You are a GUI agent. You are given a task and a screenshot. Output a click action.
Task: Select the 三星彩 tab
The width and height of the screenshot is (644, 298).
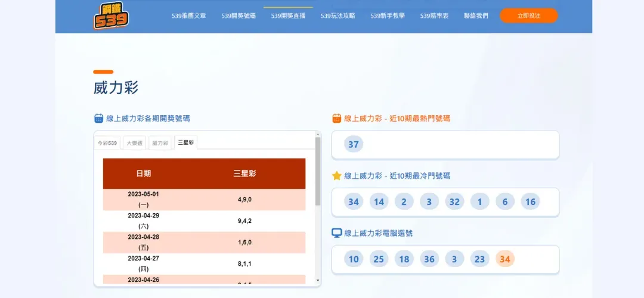[x=186, y=142]
